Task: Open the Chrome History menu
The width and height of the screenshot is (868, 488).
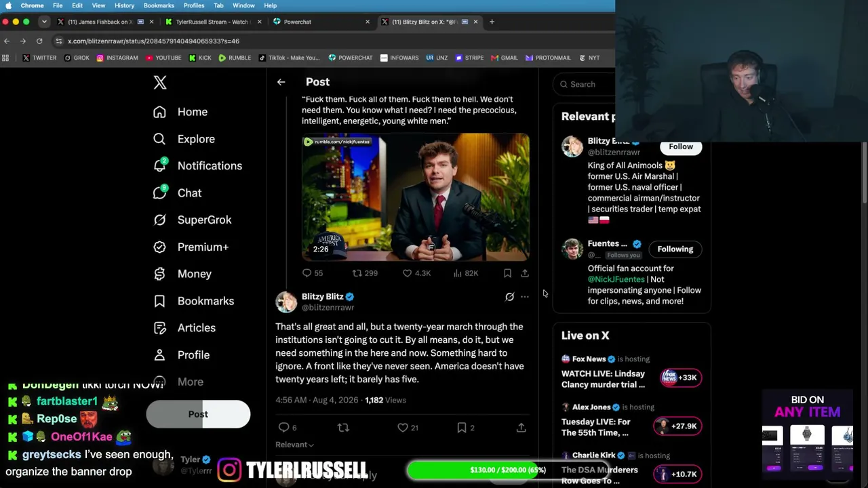Action: pyautogui.click(x=124, y=5)
